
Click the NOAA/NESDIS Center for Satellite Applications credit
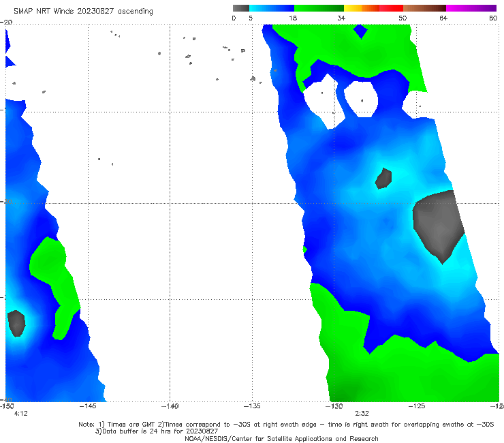pyautogui.click(x=281, y=438)
